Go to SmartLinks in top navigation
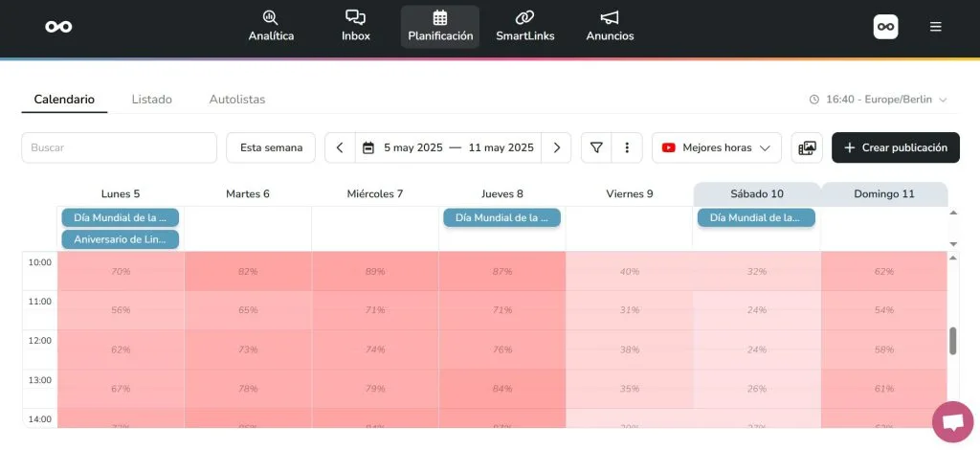 click(523, 26)
